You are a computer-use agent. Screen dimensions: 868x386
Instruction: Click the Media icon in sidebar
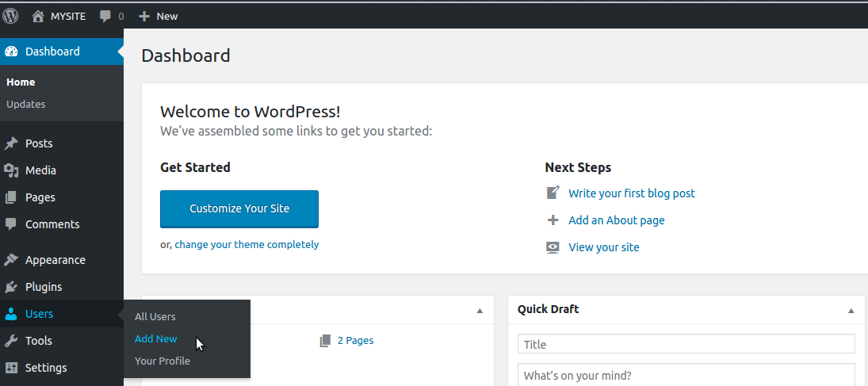click(x=11, y=170)
